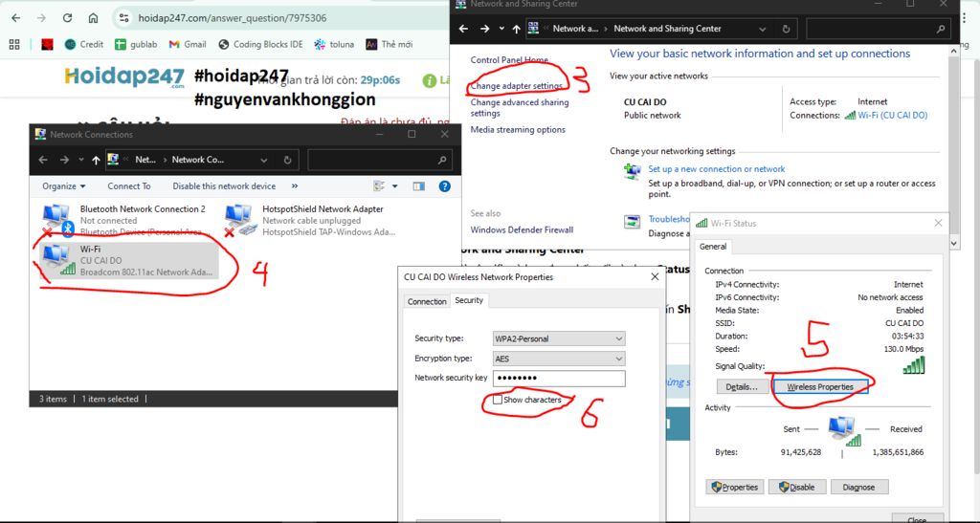The height and width of the screenshot is (523, 980).
Task: Select the General tab in Wi-Fi Status
Action: tap(712, 247)
